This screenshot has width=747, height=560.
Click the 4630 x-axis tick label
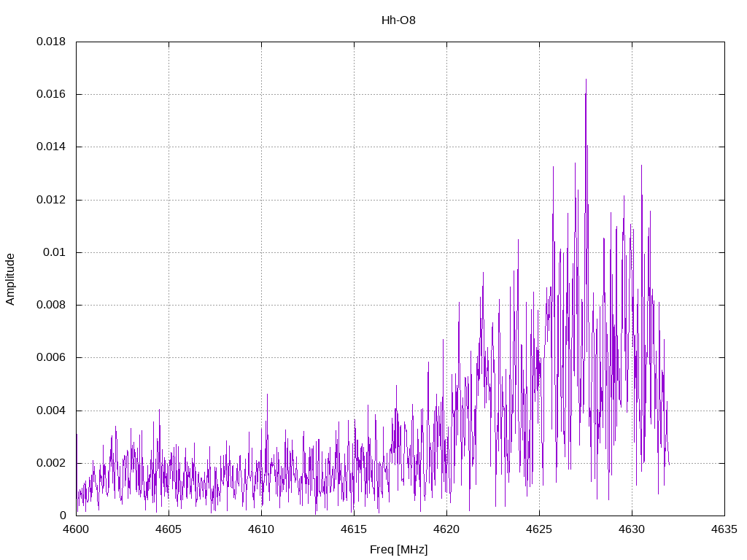point(632,529)
